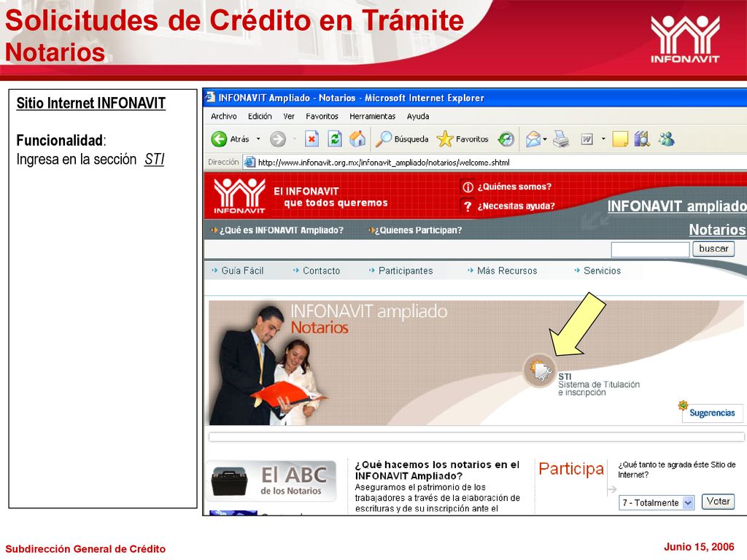Open the Guía Fácil link
Viewport: 747px width, 560px height.
[242, 271]
